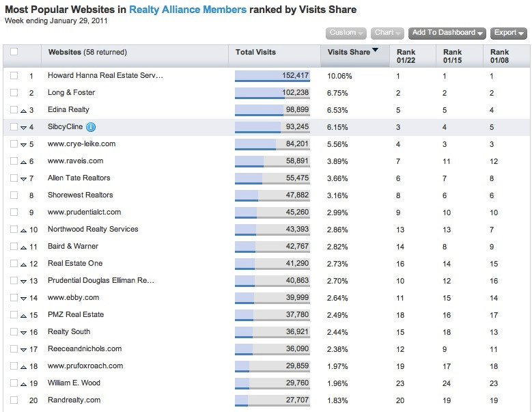This screenshot has width=532, height=412.
Task: Click the up arrow beside rank 15 PMZ Real Estate
Action: point(23,316)
